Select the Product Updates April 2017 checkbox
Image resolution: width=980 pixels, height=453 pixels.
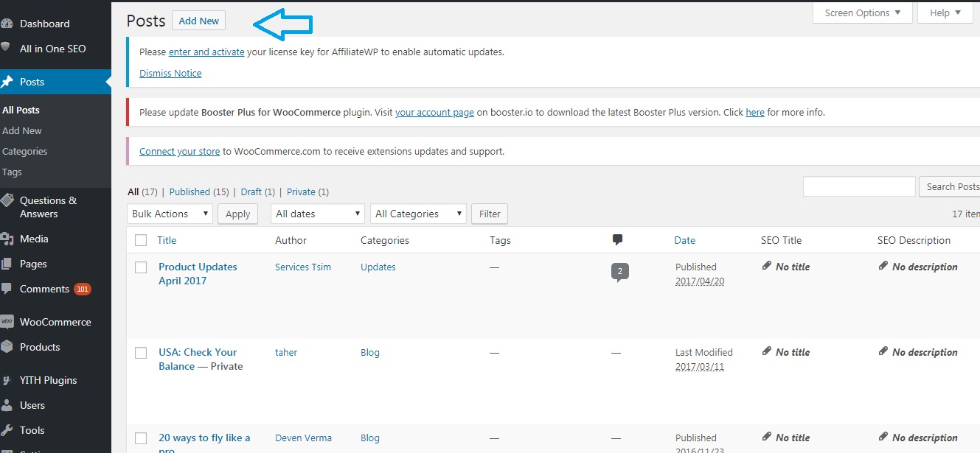(x=141, y=267)
